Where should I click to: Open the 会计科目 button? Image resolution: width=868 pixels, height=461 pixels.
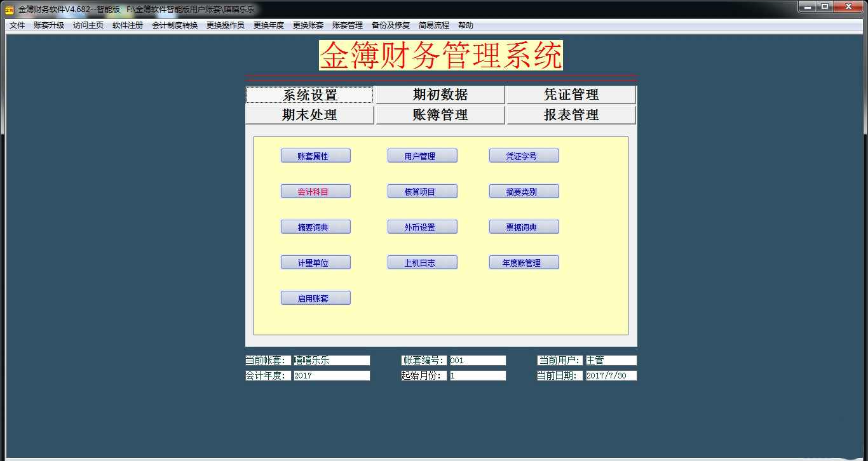coord(316,191)
